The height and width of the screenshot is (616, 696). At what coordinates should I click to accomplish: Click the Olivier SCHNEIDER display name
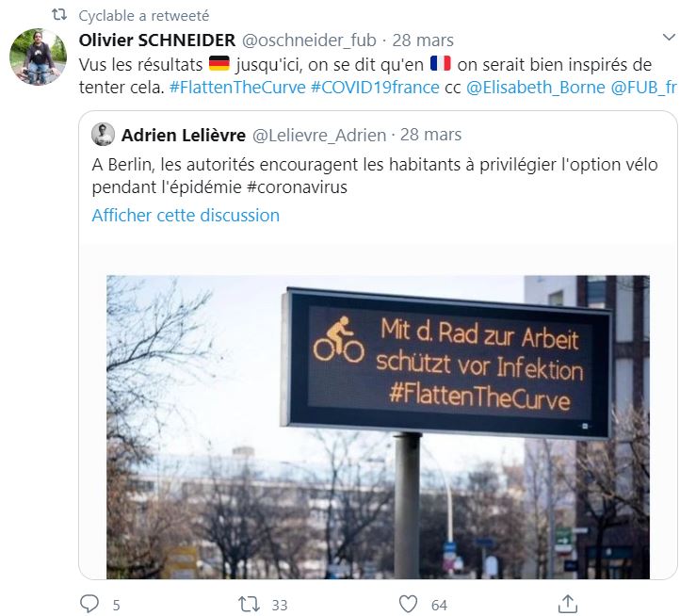point(157,41)
